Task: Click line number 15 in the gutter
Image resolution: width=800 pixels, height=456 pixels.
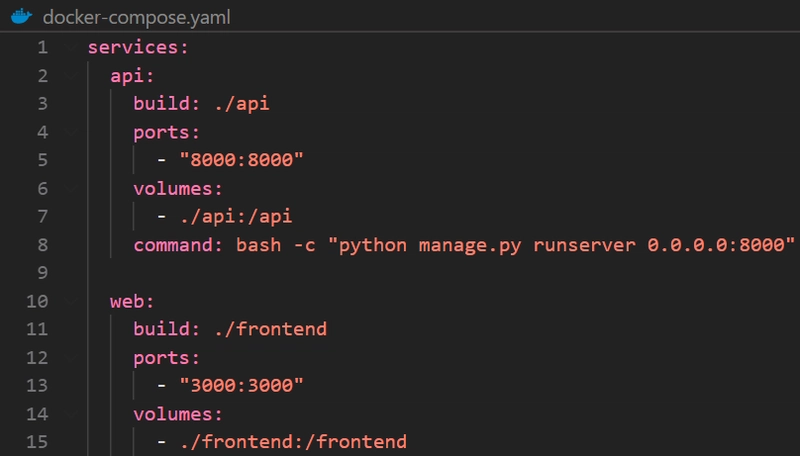Action: click(x=37, y=442)
